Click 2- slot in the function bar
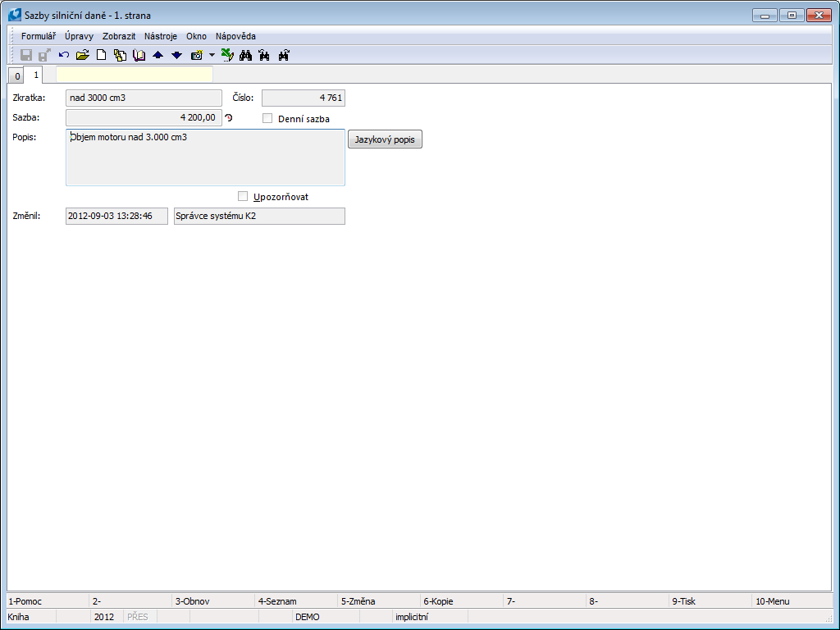The image size is (840, 630). (130, 601)
